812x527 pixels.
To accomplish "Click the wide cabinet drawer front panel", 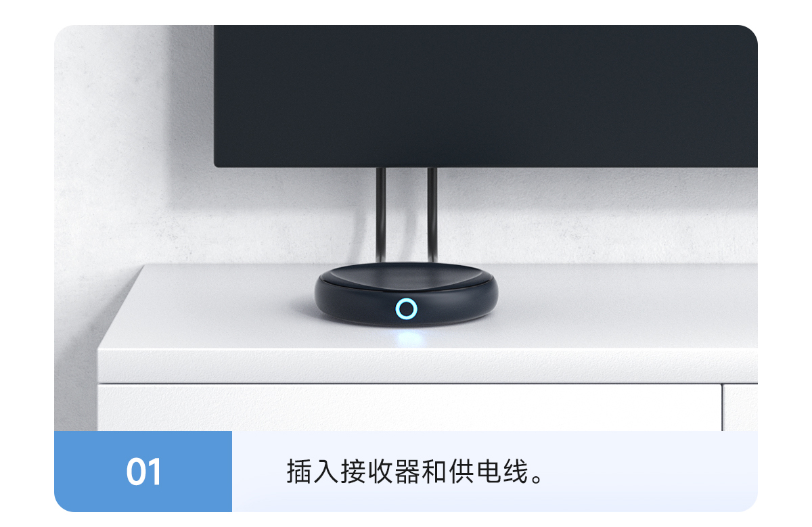I will (x=409, y=407).
